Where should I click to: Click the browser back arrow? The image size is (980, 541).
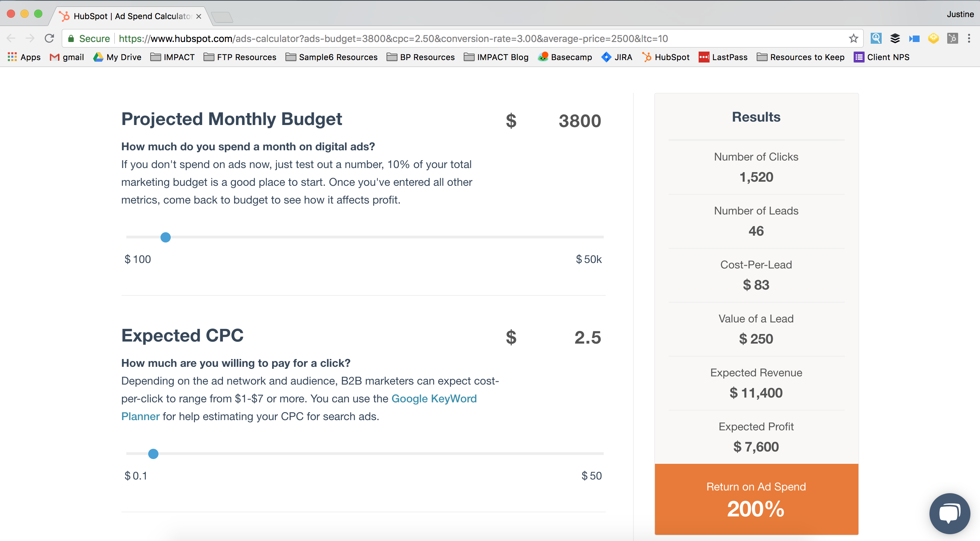click(x=11, y=39)
